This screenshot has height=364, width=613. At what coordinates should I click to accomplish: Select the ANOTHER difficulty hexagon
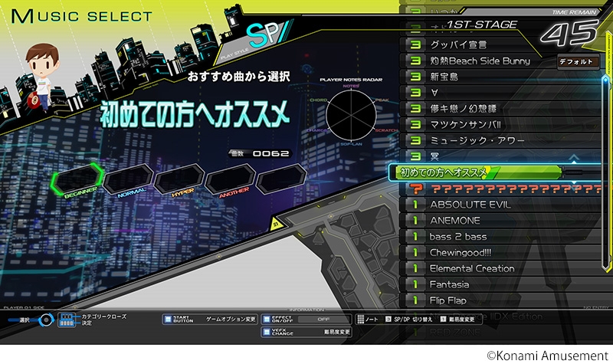pyautogui.click(x=231, y=179)
